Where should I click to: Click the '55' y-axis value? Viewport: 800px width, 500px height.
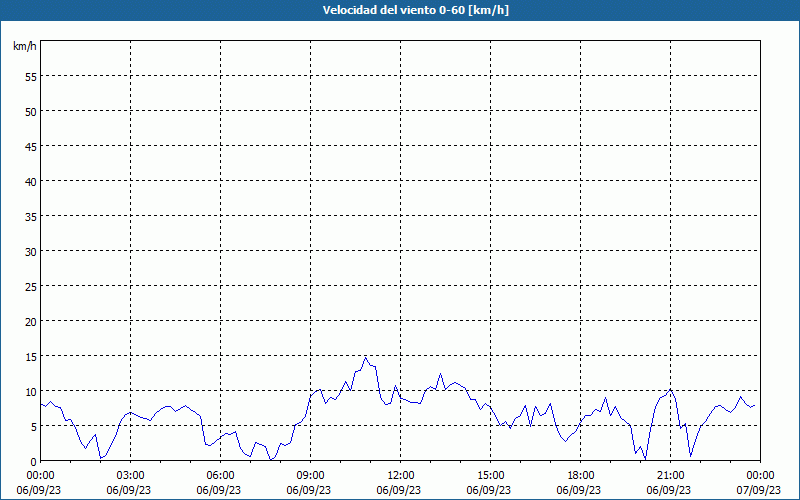31,77
